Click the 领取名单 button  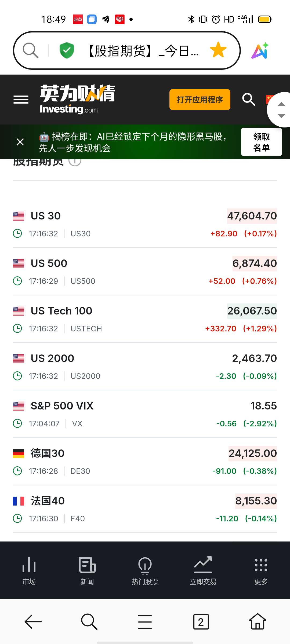261,142
